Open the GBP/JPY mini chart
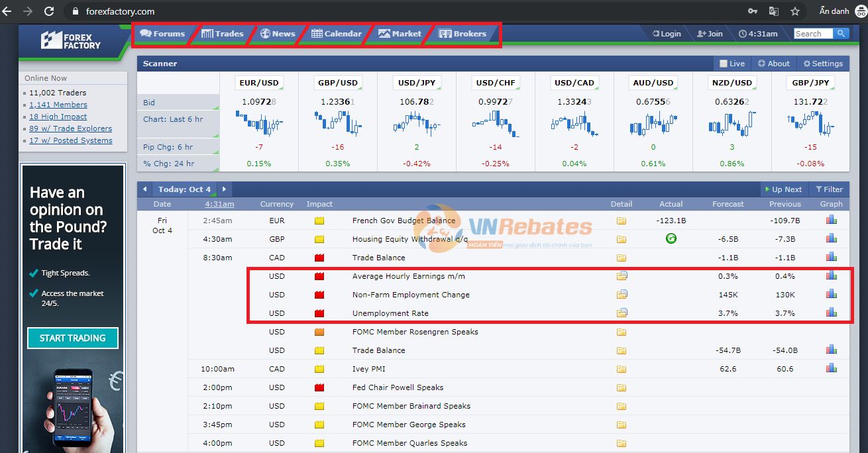 [810, 124]
